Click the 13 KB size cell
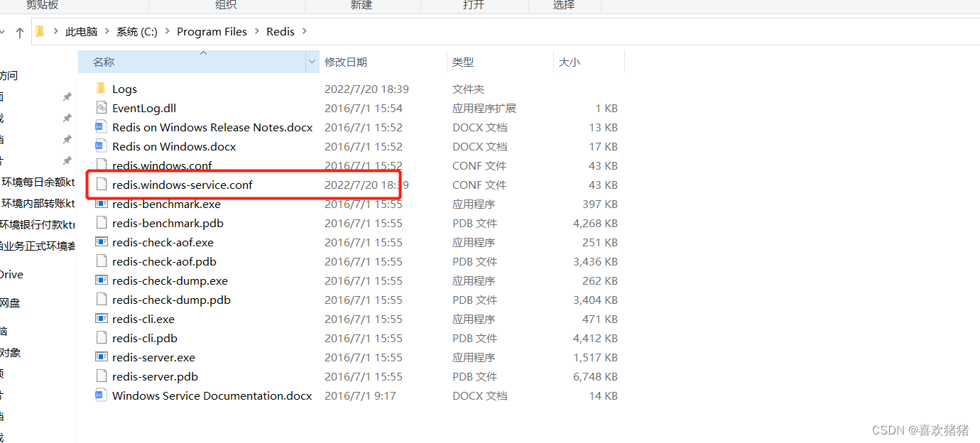This screenshot has height=443, width=980. coord(604,127)
